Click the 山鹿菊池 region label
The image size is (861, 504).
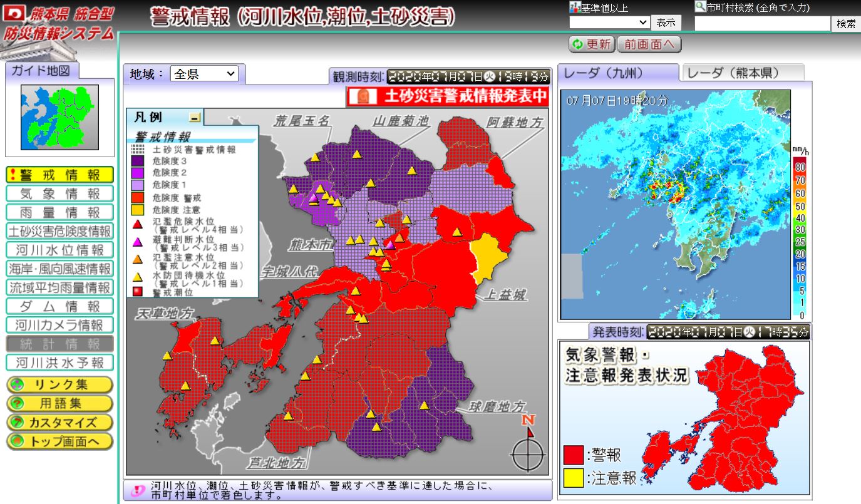[401, 120]
